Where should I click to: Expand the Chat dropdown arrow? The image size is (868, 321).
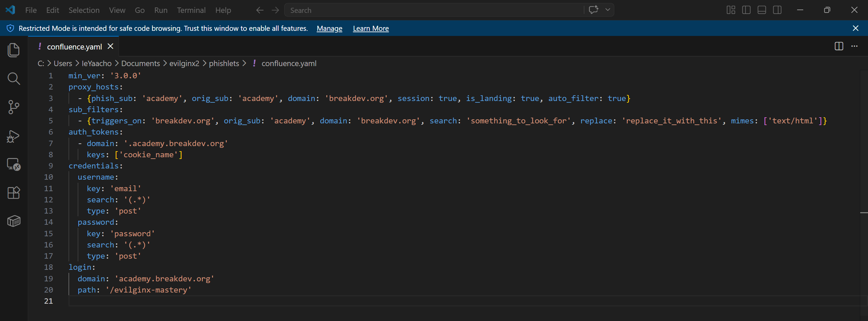pyautogui.click(x=608, y=10)
